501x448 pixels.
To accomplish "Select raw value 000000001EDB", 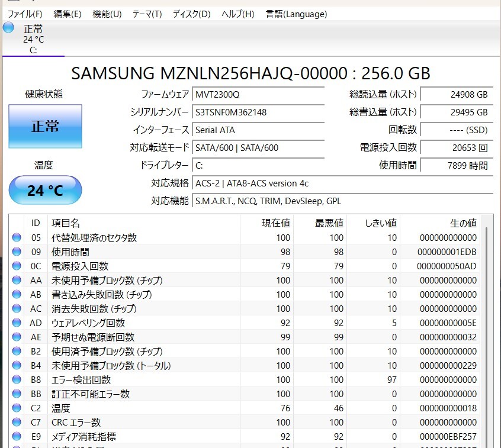I will coord(447,252).
